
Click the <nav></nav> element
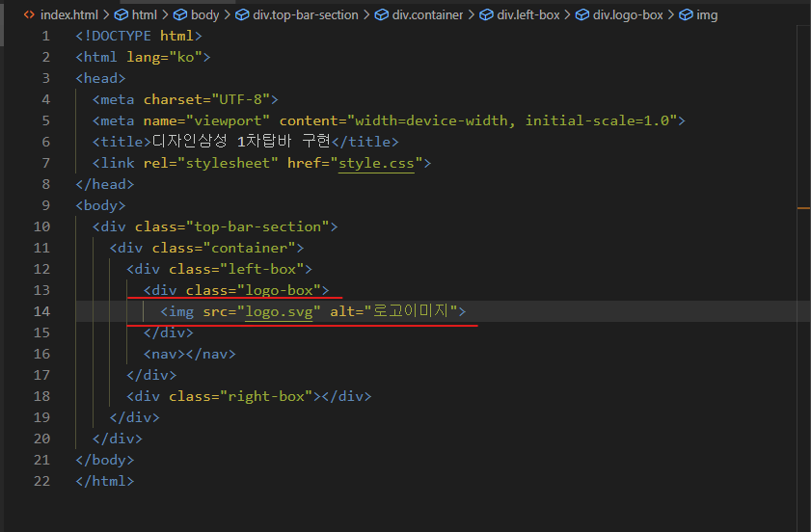click(189, 354)
